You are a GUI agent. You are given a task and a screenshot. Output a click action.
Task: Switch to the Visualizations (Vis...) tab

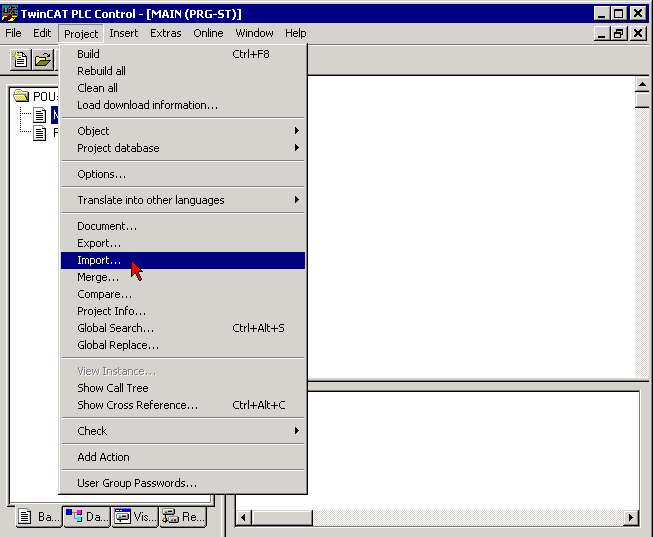pos(135,517)
